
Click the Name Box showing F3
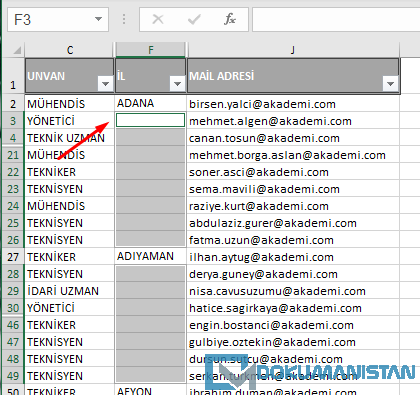(58, 20)
